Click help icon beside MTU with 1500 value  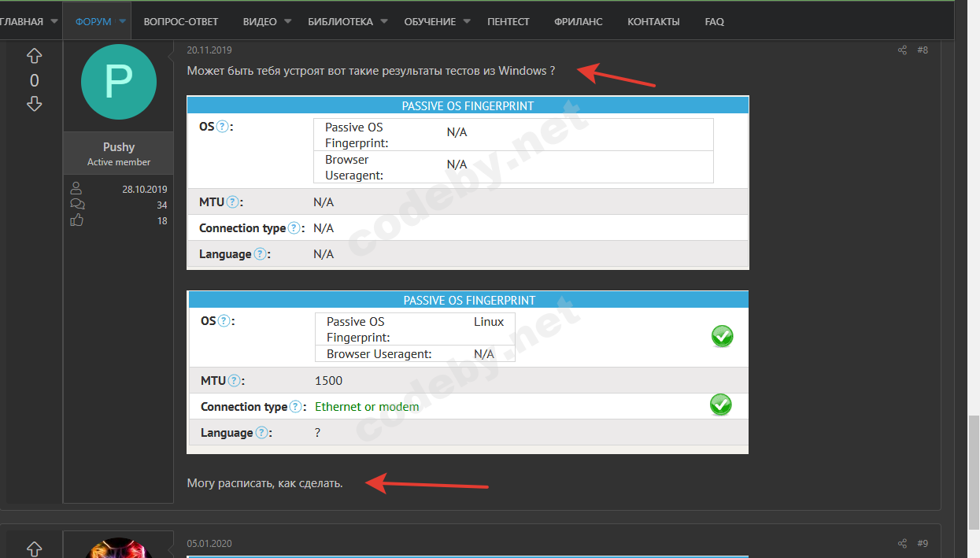point(234,381)
